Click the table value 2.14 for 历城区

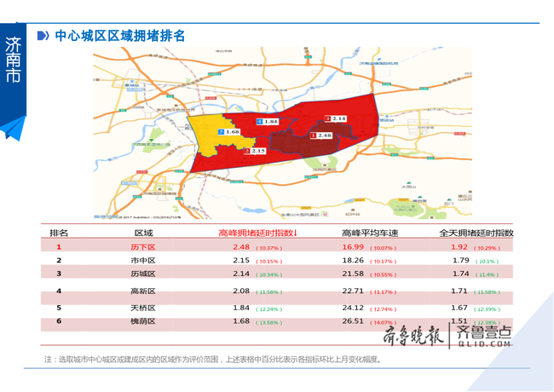click(x=241, y=274)
